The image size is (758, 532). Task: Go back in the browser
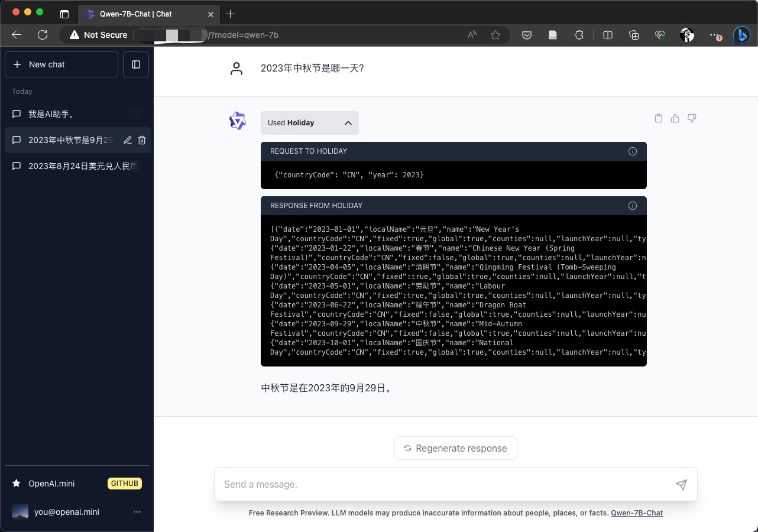17,35
